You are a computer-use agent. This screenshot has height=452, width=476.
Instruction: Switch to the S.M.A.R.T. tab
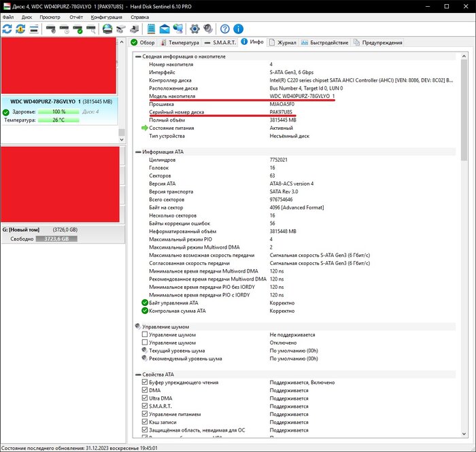coord(220,42)
